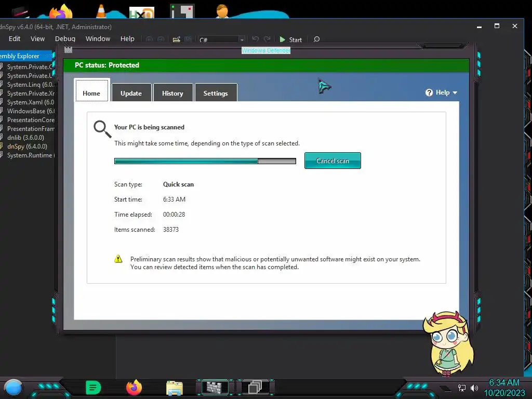This screenshot has height=399, width=532.
Task: Click the Star Butterfly desktop mascot
Action: [x=448, y=343]
